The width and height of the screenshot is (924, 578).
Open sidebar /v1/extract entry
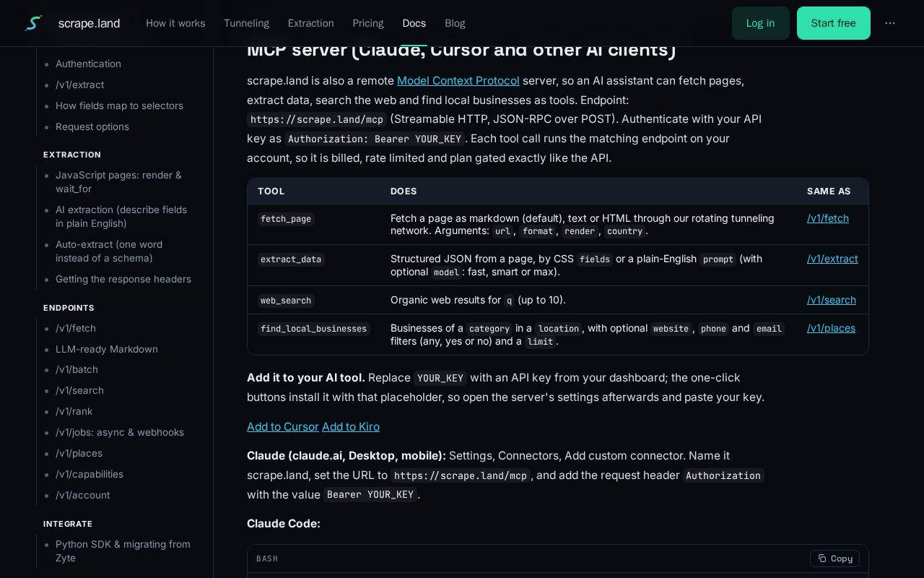tap(79, 85)
